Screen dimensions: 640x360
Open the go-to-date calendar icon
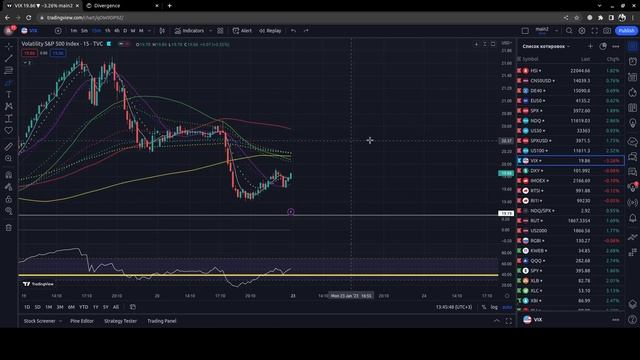pos(133,307)
